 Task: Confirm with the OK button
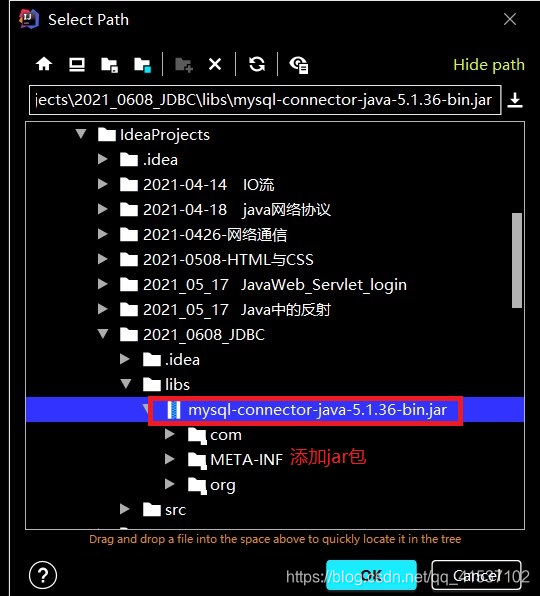(x=371, y=575)
